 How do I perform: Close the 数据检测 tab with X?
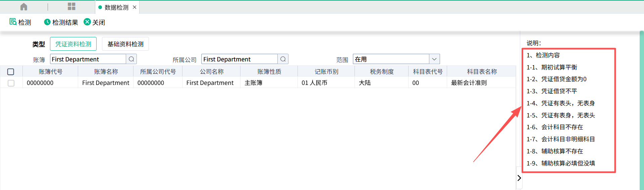[x=135, y=7]
